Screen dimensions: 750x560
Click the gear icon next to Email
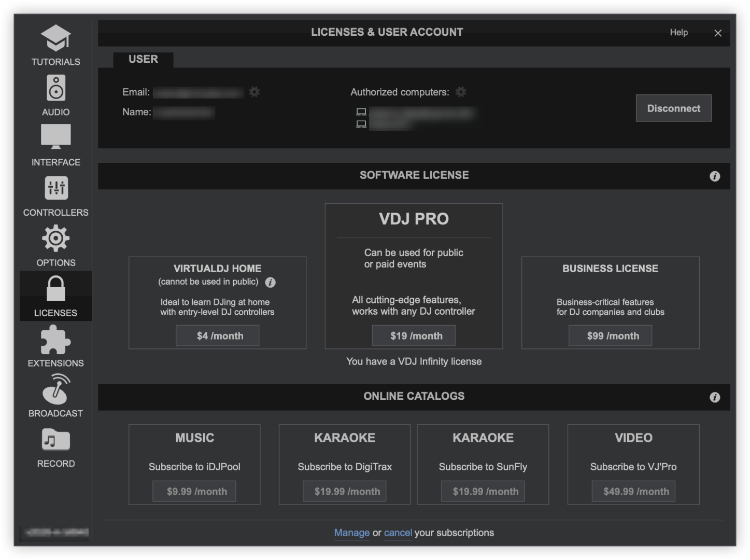tap(254, 92)
